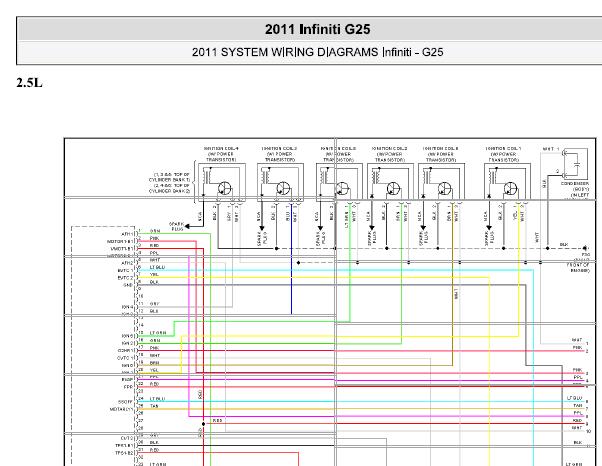Click the CVTC 1 pin label
The height and width of the screenshot is (466, 602).
(x=126, y=358)
